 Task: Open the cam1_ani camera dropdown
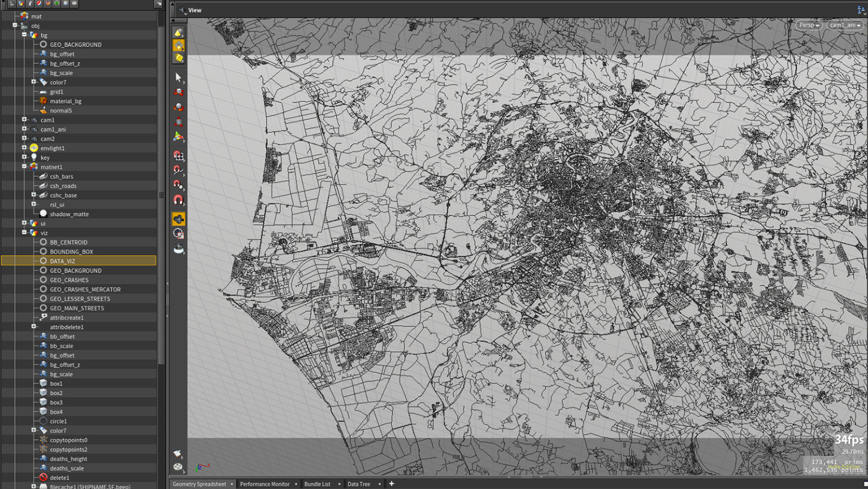tap(845, 25)
